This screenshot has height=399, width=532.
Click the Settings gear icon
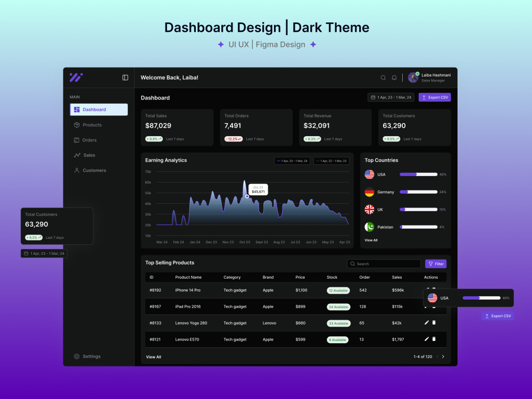pyautogui.click(x=77, y=356)
